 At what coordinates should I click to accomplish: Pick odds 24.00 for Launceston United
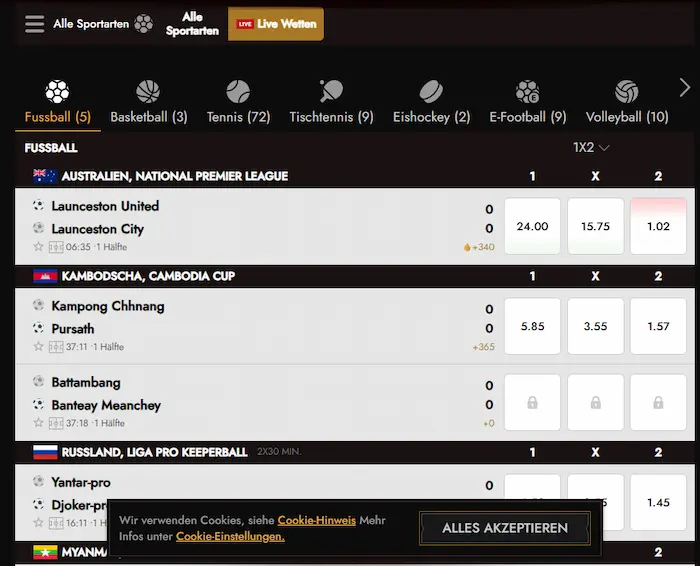532,227
